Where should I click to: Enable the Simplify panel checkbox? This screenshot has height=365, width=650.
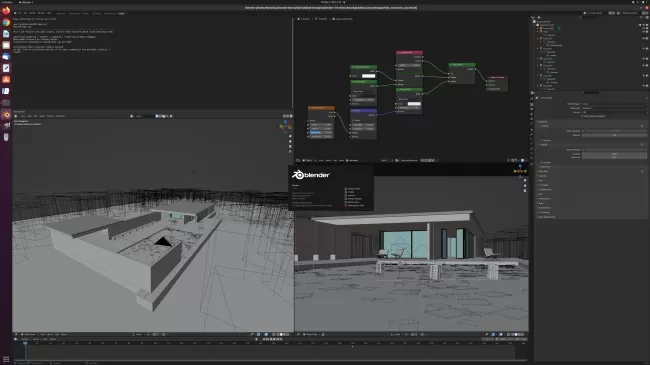click(x=540, y=185)
